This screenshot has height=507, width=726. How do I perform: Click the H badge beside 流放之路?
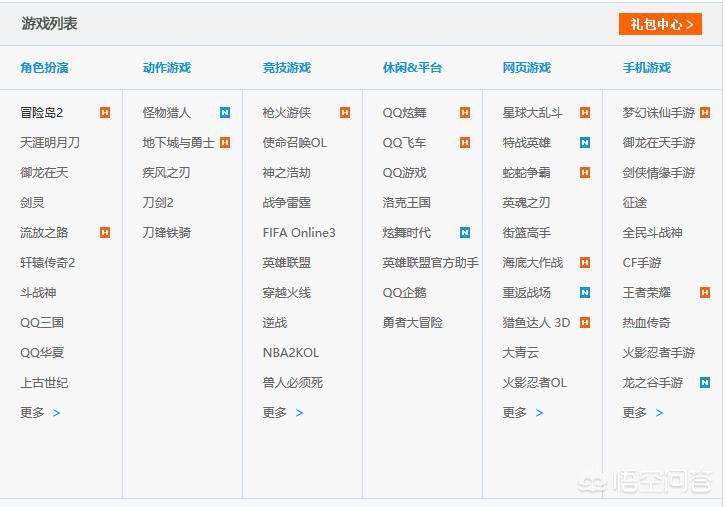tap(105, 232)
